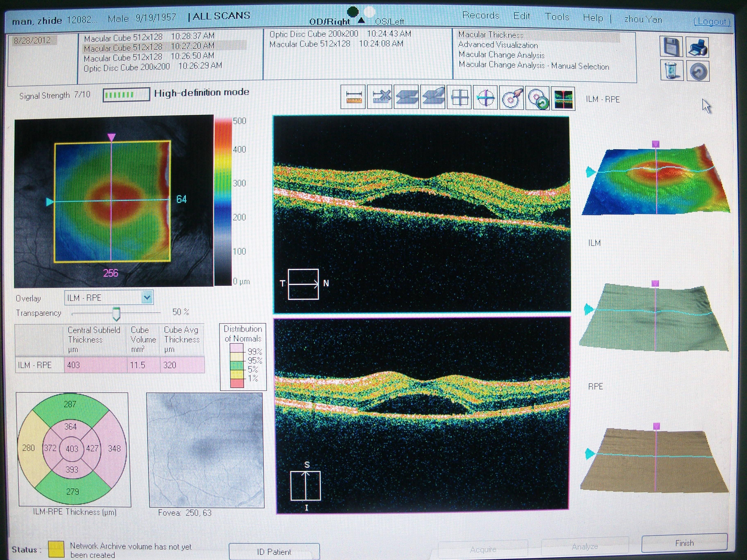The height and width of the screenshot is (560, 747).
Task: Open the Overlay ILM - RPE dropdown
Action: coord(109,297)
